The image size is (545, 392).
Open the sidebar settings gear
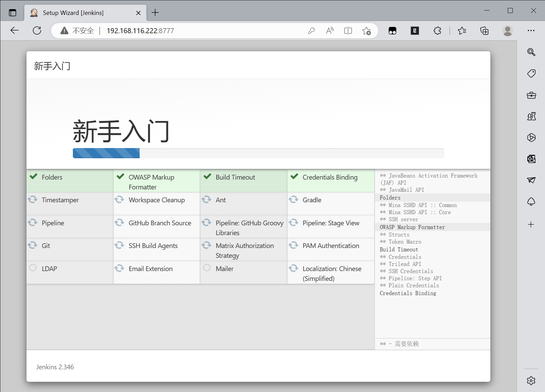(x=531, y=380)
